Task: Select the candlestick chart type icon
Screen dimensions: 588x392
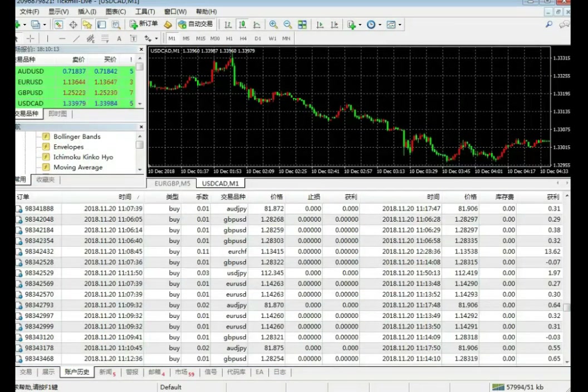Action: [x=242, y=24]
